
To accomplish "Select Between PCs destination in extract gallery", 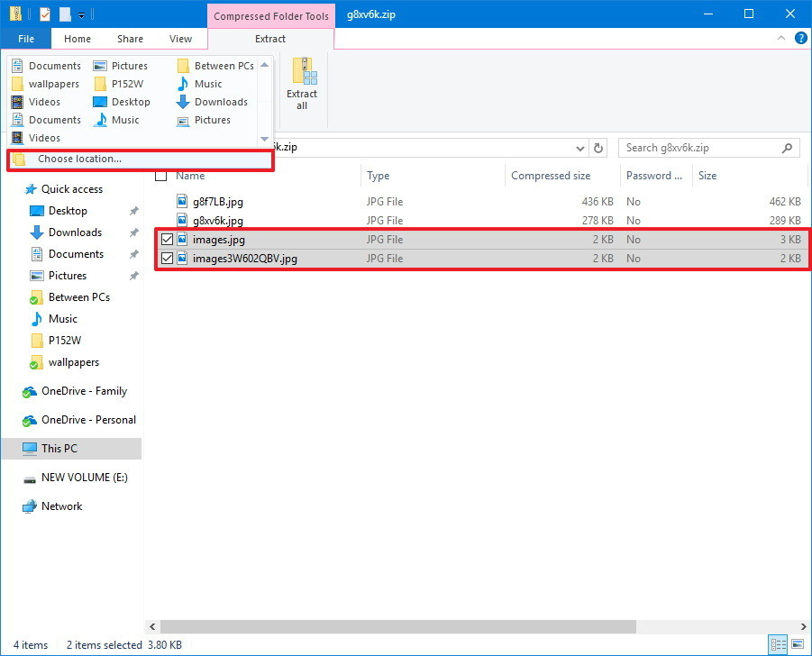I will [x=215, y=66].
